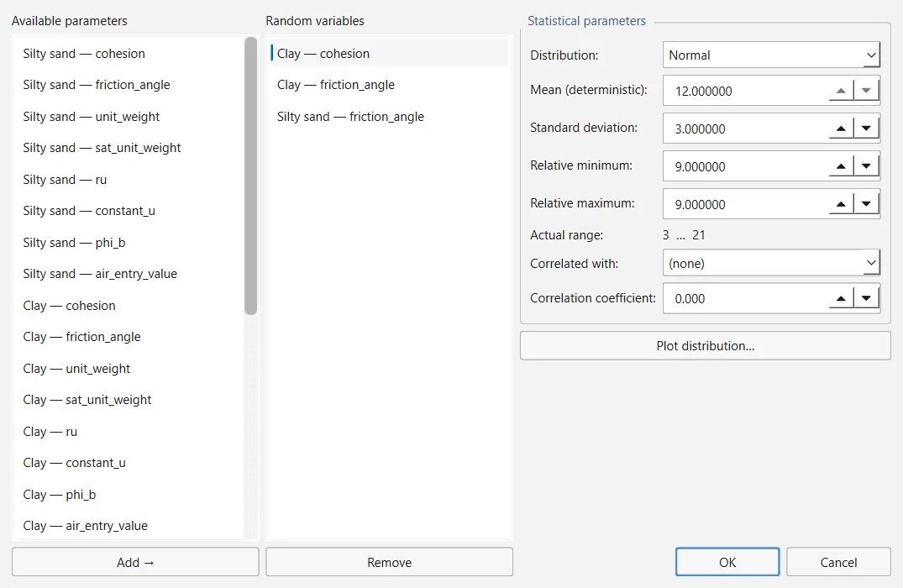Viewport: 903px width, 588px height.
Task: Decrease the Relative minimum with down arrow
Action: [866, 166]
